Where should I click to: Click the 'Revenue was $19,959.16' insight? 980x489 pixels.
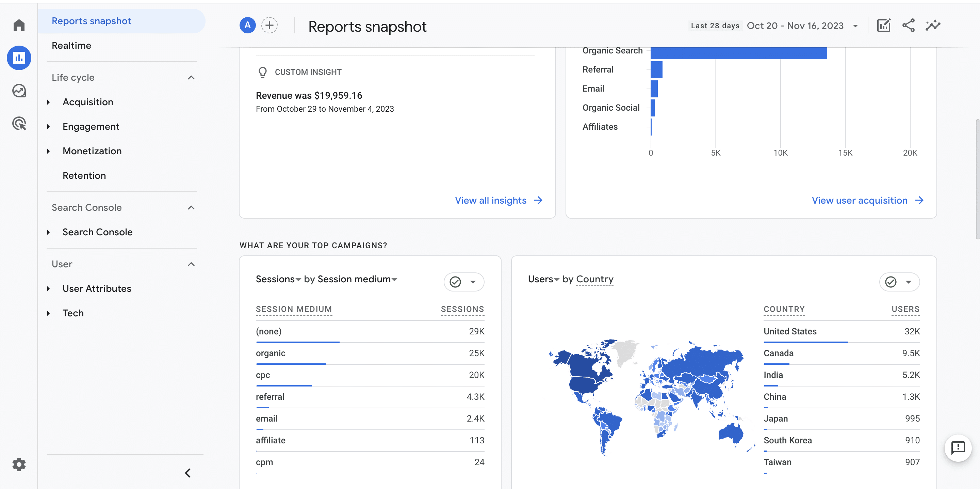[x=309, y=96]
